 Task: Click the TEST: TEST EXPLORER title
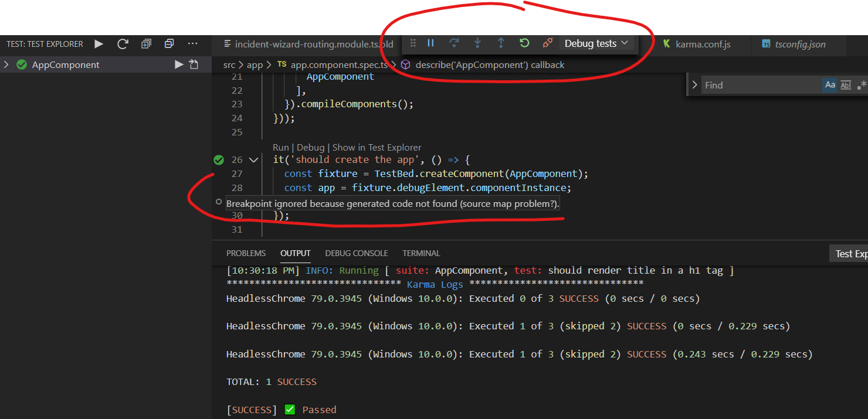45,44
